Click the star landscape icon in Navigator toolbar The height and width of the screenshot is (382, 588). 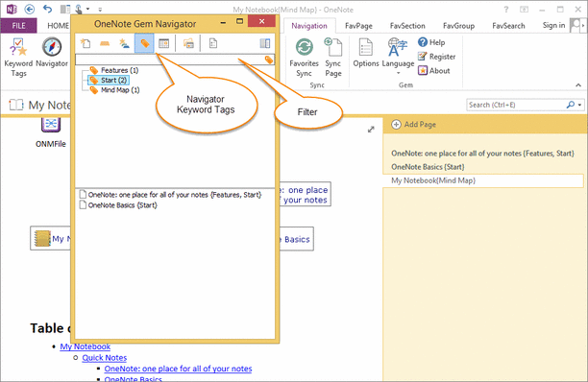coord(124,43)
